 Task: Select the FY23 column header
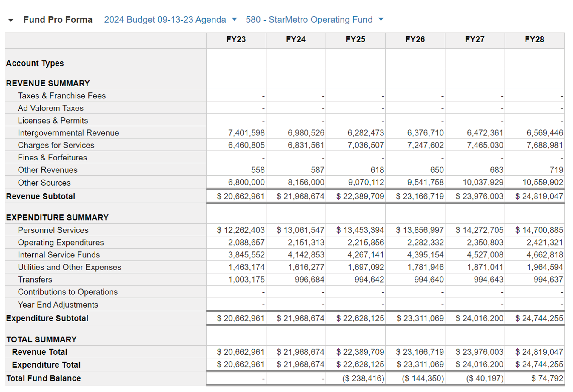coord(236,40)
